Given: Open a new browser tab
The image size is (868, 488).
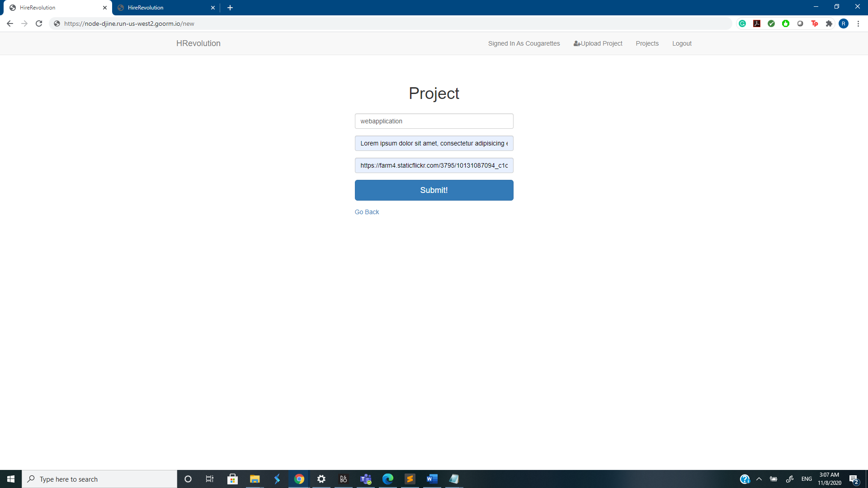Looking at the screenshot, I should tap(230, 8).
